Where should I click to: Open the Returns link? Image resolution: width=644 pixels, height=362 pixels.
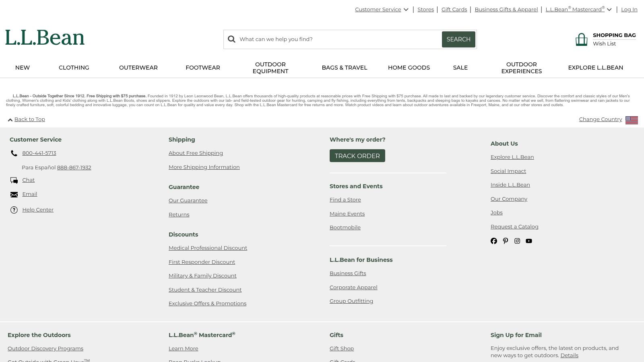tap(179, 215)
